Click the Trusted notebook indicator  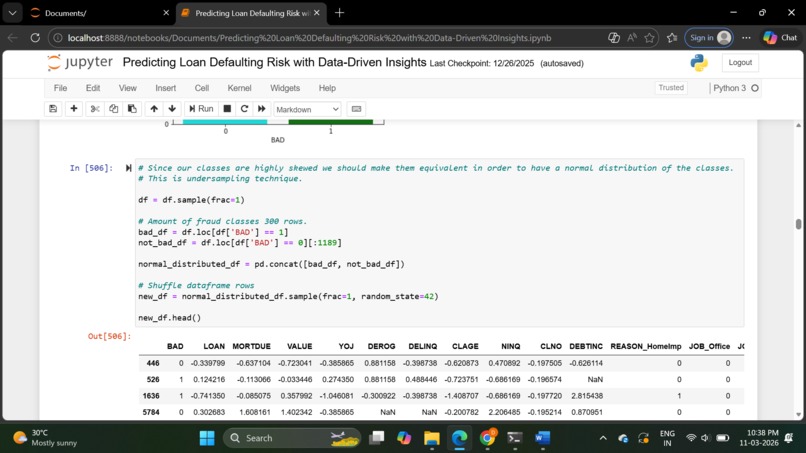tap(671, 88)
